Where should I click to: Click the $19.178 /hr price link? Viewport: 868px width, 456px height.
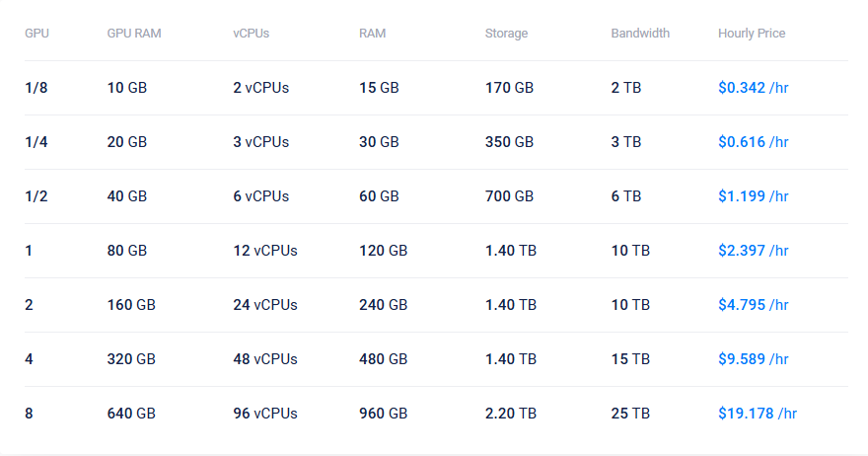757,414
